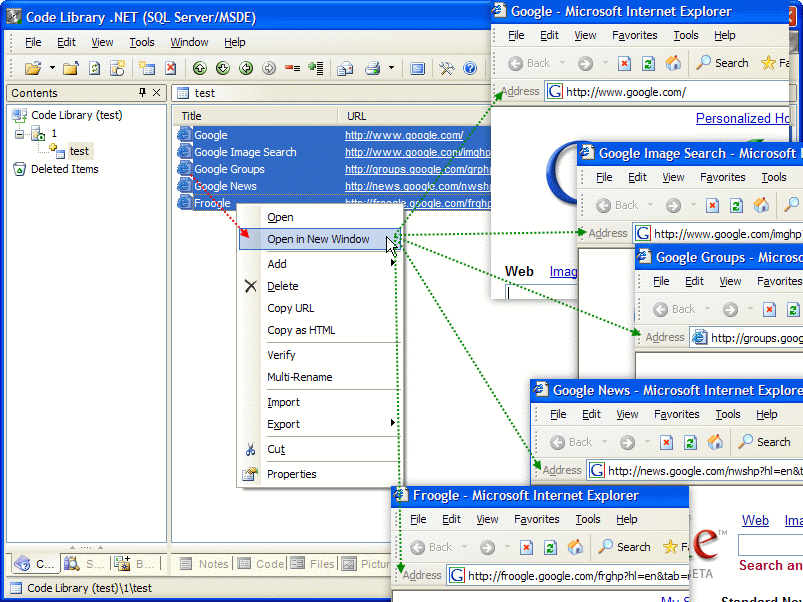Click the Froogle window address field
Image resolution: width=803 pixels, height=602 pixels.
[x=567, y=576]
